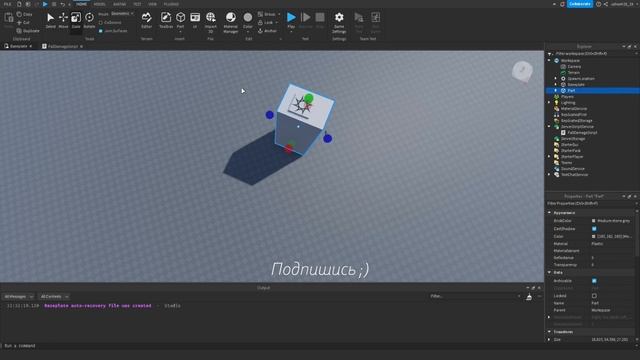
Task: Open the Color dropdown arrow
Action: pyautogui.click(x=248, y=31)
